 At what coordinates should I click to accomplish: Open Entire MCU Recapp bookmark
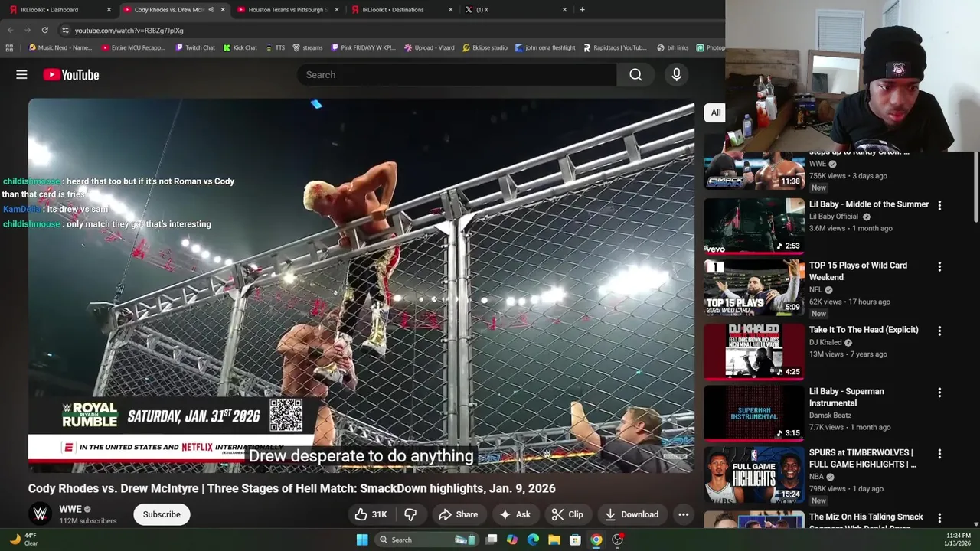[133, 47]
